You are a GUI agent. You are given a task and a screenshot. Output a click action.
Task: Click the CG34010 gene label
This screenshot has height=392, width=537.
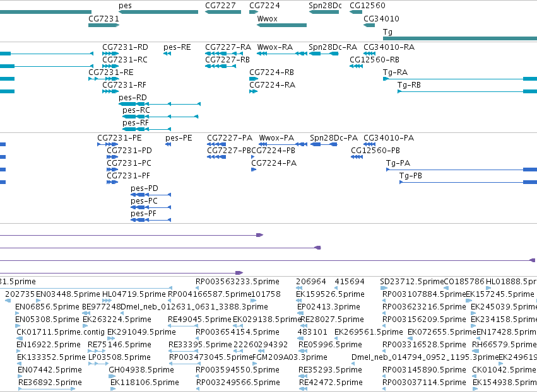(381, 18)
